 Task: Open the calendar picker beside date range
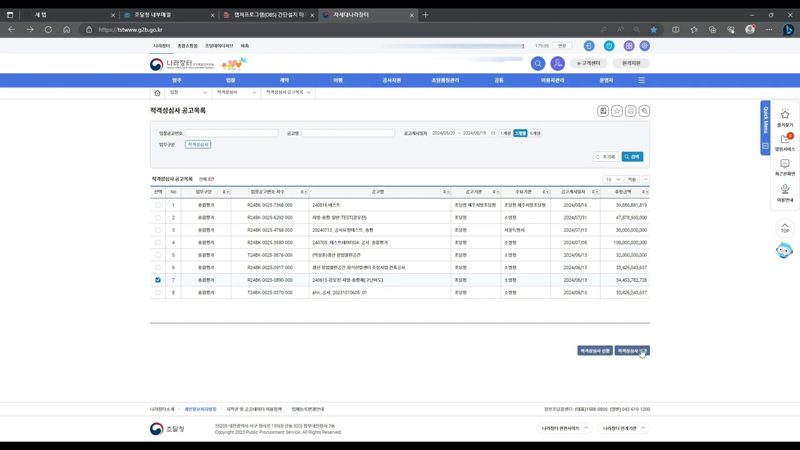point(493,133)
